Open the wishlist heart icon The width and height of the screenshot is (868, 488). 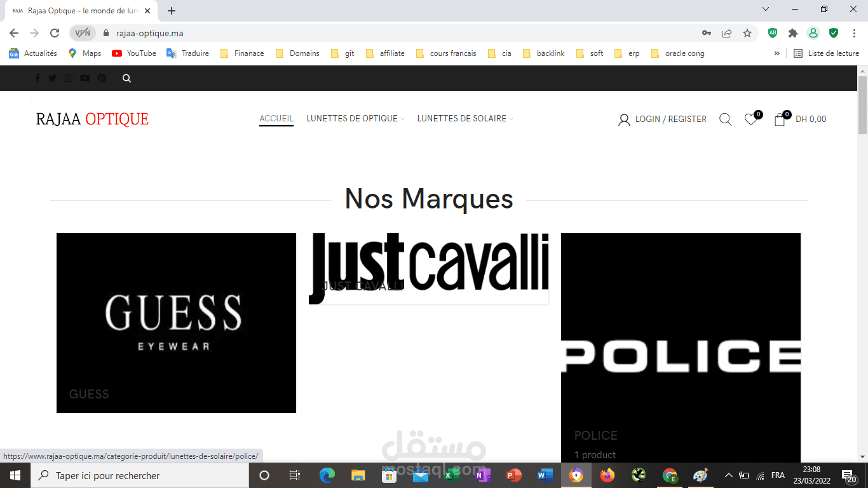pos(751,119)
